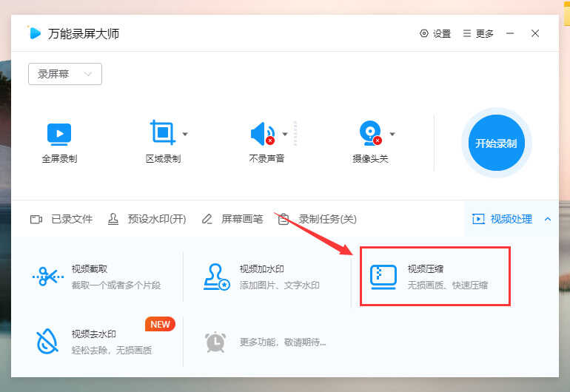The height and width of the screenshot is (392, 570).
Task: Click the 不录声音 label
Action: (266, 159)
